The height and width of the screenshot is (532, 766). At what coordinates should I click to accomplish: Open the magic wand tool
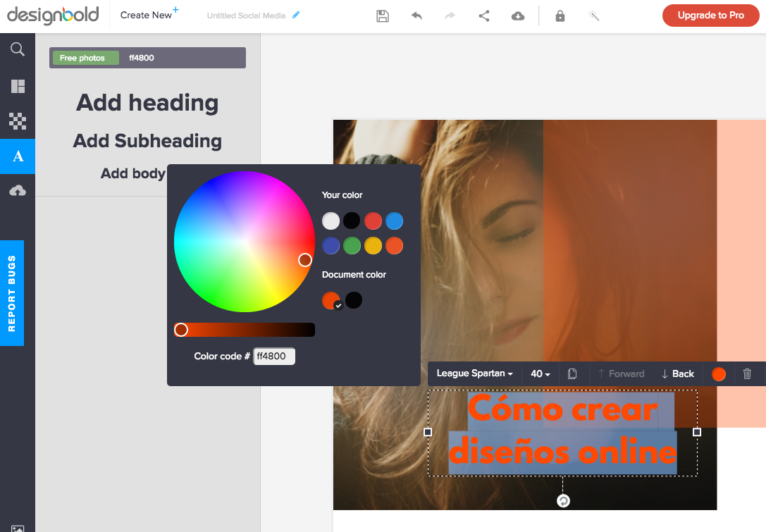594,16
